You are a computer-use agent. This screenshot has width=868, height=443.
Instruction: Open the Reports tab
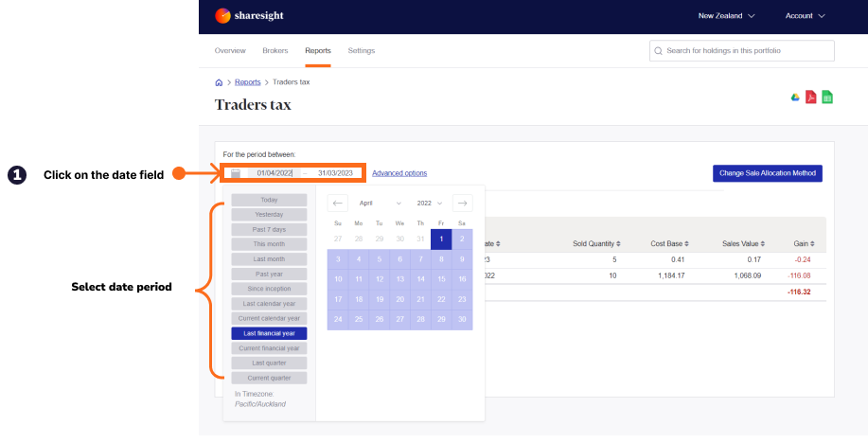coord(318,51)
